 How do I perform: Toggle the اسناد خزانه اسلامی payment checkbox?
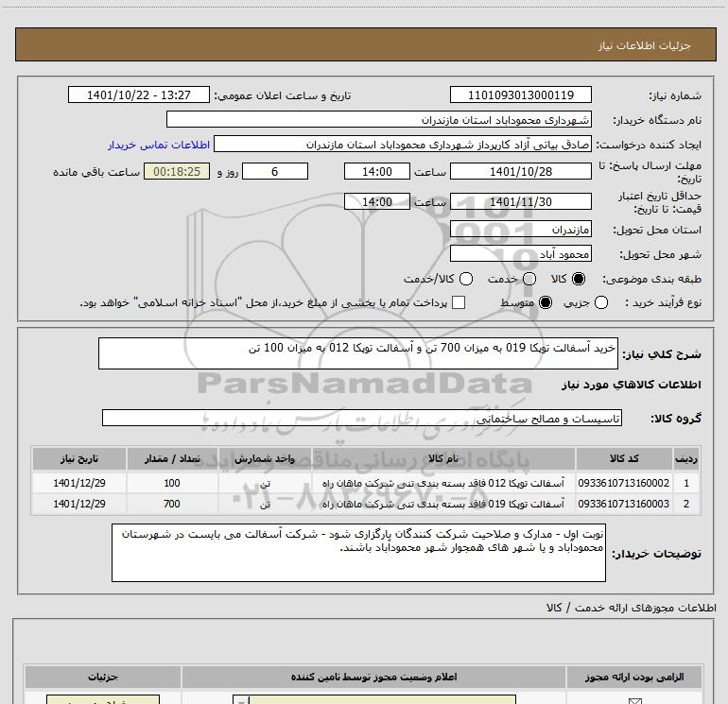point(459,303)
